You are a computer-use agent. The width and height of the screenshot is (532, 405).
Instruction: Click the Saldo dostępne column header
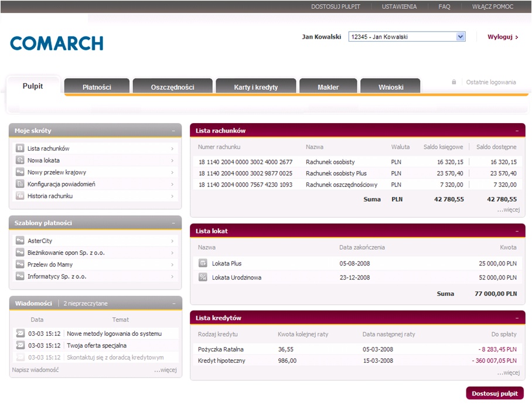[496, 147]
